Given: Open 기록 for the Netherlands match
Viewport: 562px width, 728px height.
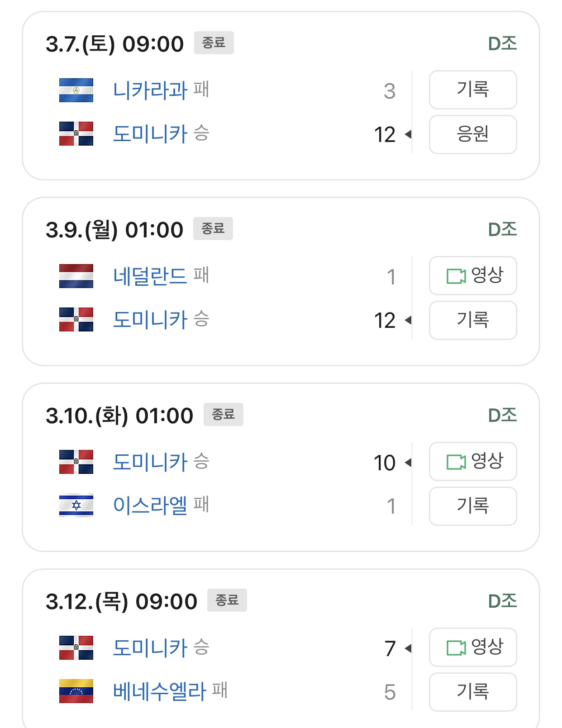Looking at the screenshot, I should click(x=472, y=320).
